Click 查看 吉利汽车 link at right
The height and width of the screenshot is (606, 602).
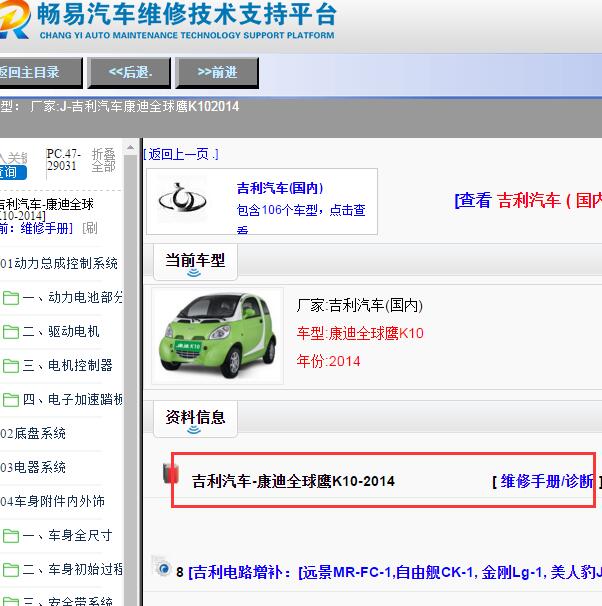pyautogui.click(x=528, y=201)
